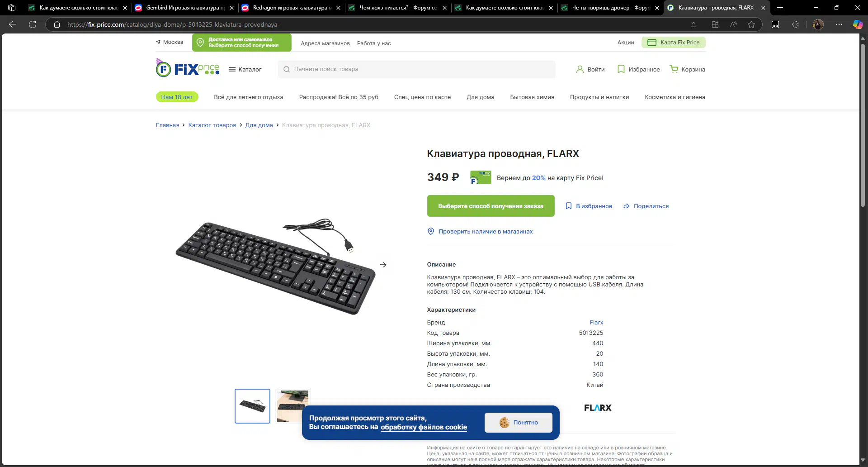
Task: Switch to the Redragon игровая клавиатура tab
Action: pos(290,8)
